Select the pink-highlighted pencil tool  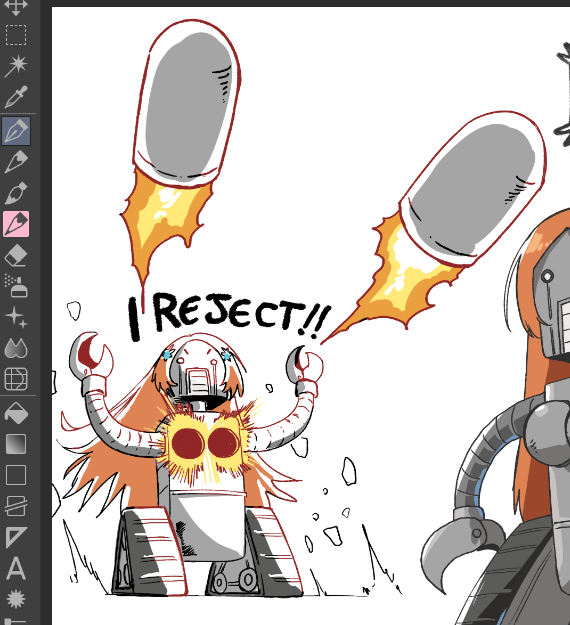coord(16,224)
